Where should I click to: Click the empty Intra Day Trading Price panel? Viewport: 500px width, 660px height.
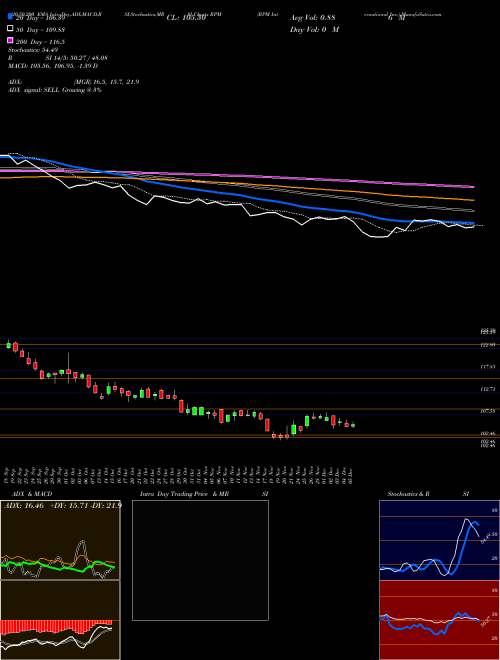(200, 560)
